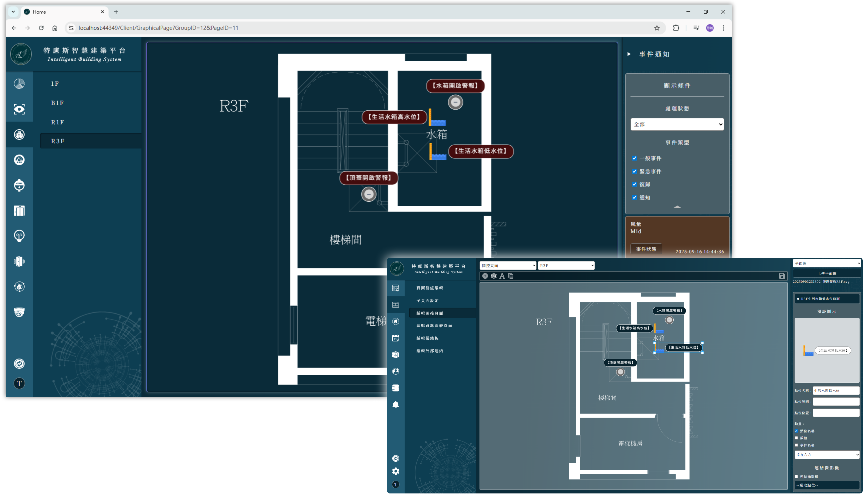Screen dimensions: 868x498
Task: Check the 數值 checkbox
Action: tap(796, 438)
